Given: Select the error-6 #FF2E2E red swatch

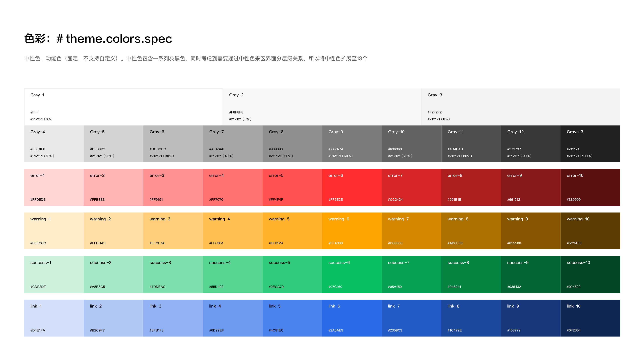Looking at the screenshot, I should point(352,187).
